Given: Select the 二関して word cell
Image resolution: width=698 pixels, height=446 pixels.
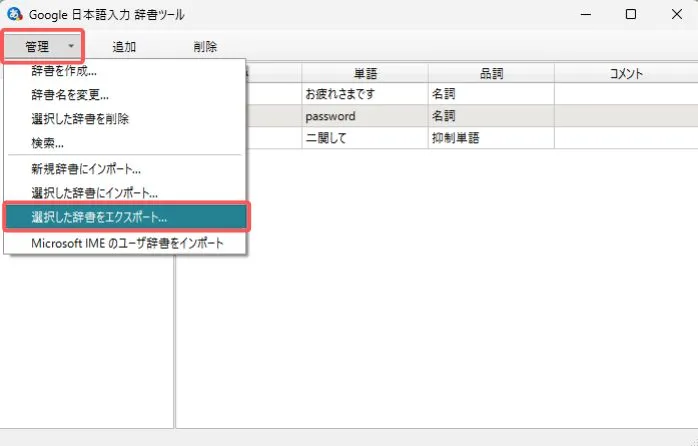Looking at the screenshot, I should pos(365,138).
